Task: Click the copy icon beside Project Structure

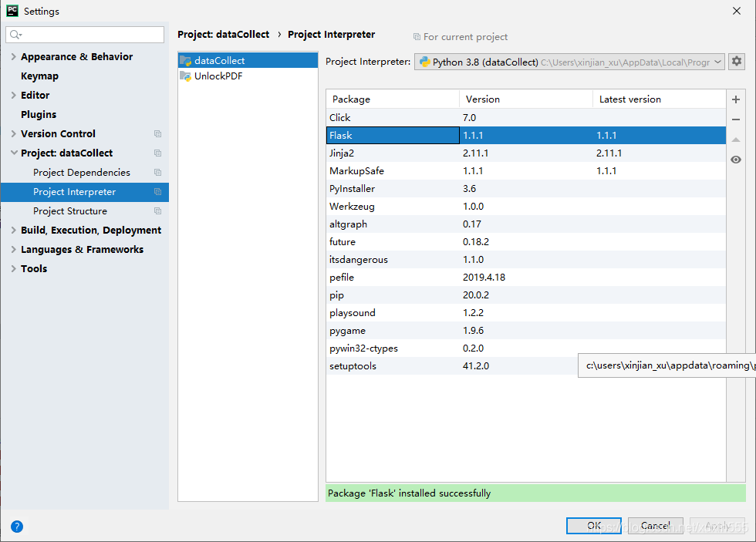Action: tap(157, 211)
